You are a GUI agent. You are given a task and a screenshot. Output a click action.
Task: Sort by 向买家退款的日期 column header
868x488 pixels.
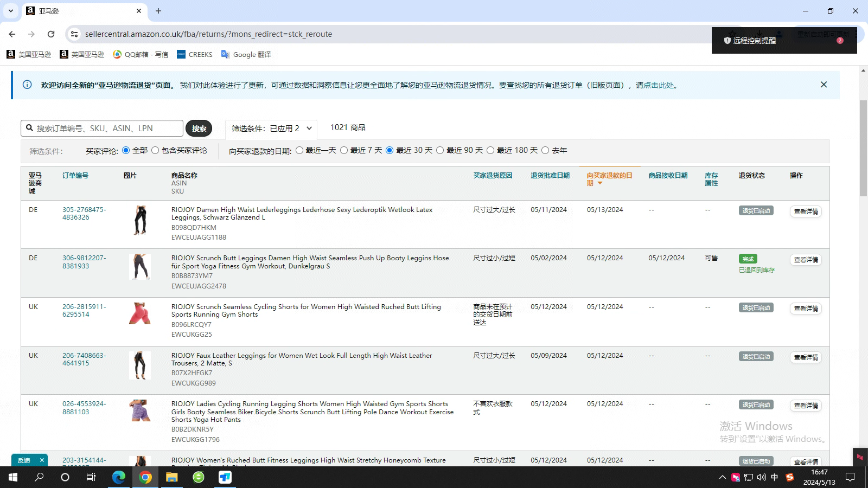(610, 179)
